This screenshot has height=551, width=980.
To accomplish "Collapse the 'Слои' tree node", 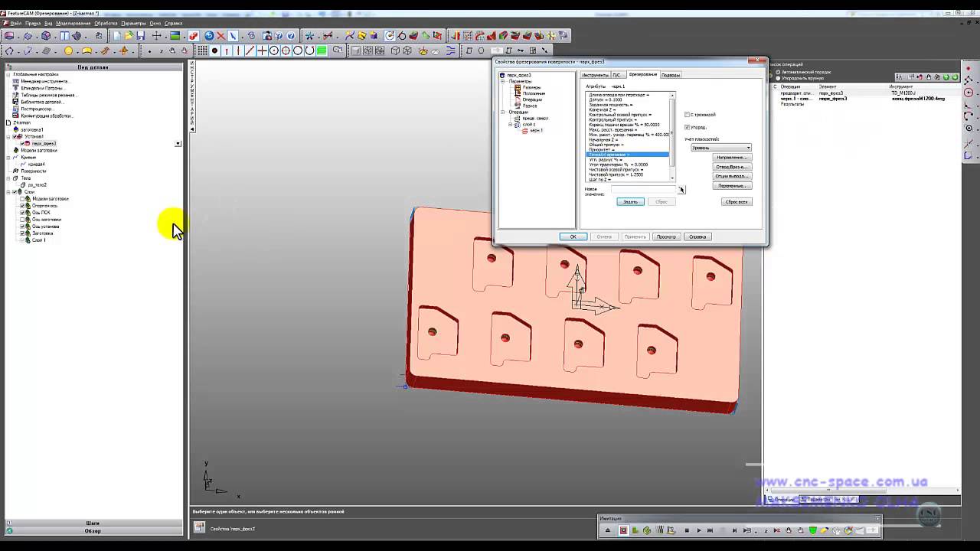I will [8, 192].
